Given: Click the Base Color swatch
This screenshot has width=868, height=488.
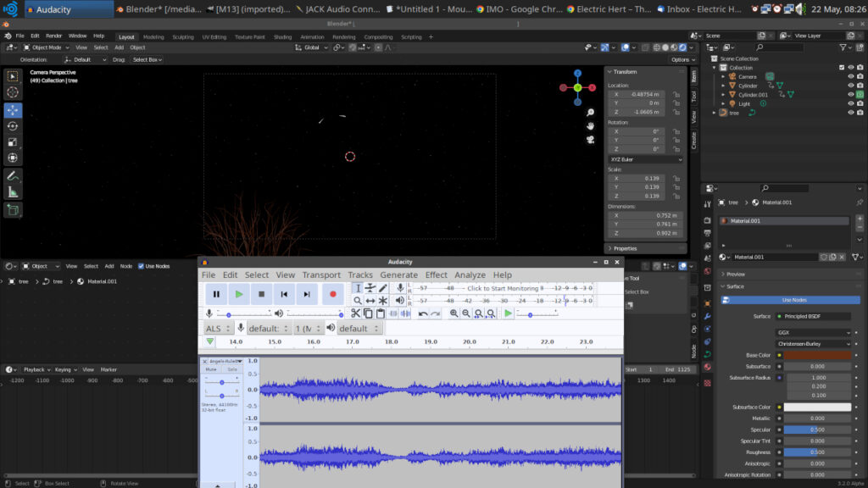Looking at the screenshot, I should coord(818,355).
